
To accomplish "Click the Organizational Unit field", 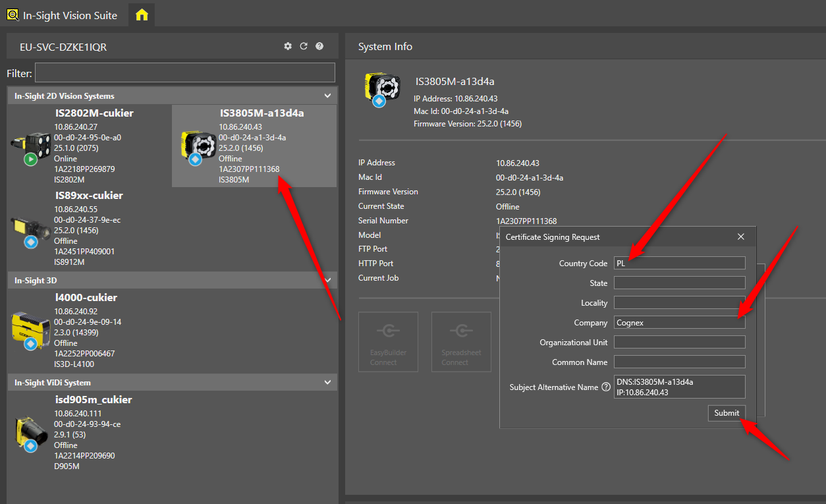I will [679, 343].
